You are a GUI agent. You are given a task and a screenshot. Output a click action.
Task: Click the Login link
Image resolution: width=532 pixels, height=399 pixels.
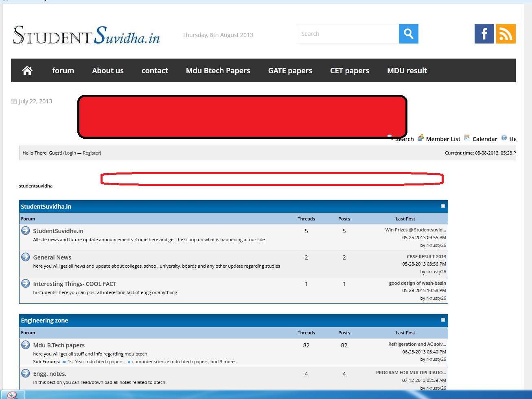70,153
